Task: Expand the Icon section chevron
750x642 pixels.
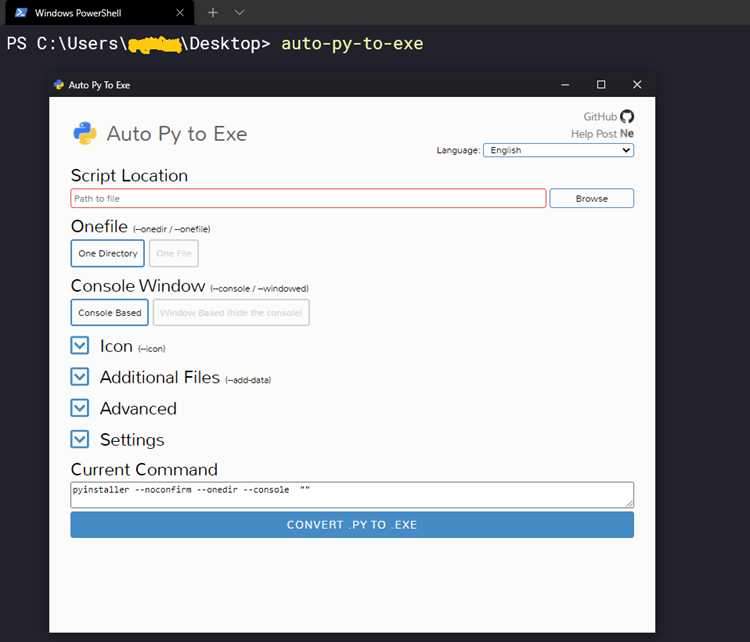Action: click(x=79, y=345)
